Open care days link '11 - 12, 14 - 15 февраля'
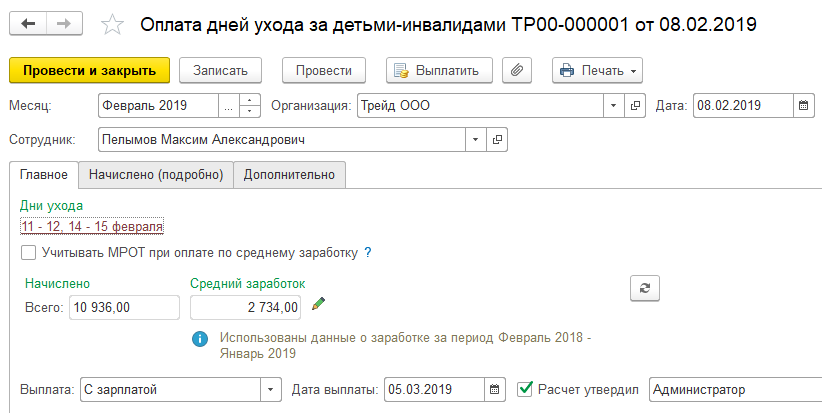 pos(92,226)
